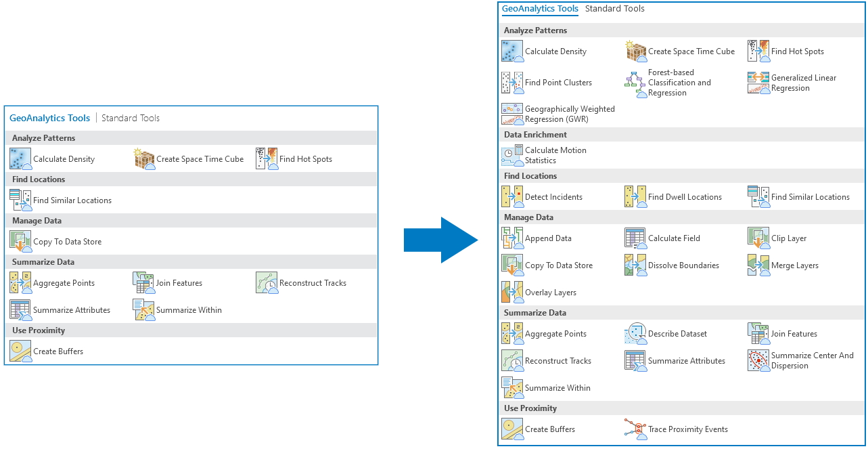The width and height of the screenshot is (868, 451).
Task: Launch Create Buffers icon in left panel
Action: pyautogui.click(x=20, y=351)
